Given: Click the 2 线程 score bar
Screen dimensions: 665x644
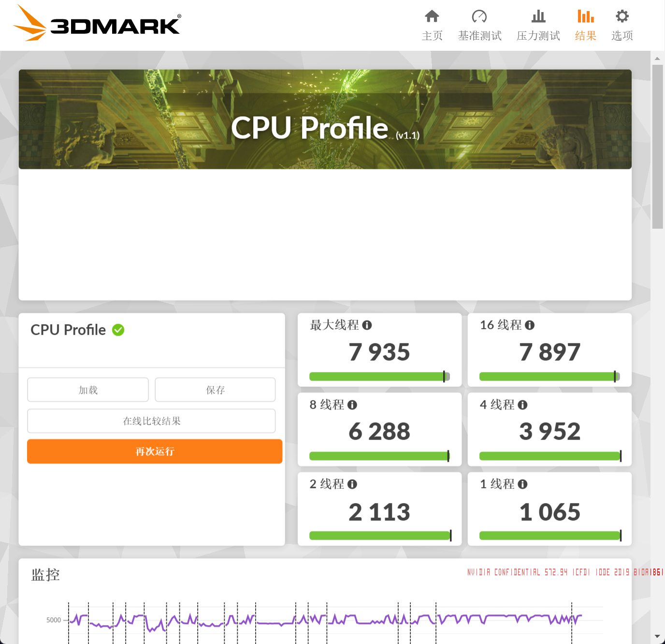Looking at the screenshot, I should [x=380, y=535].
